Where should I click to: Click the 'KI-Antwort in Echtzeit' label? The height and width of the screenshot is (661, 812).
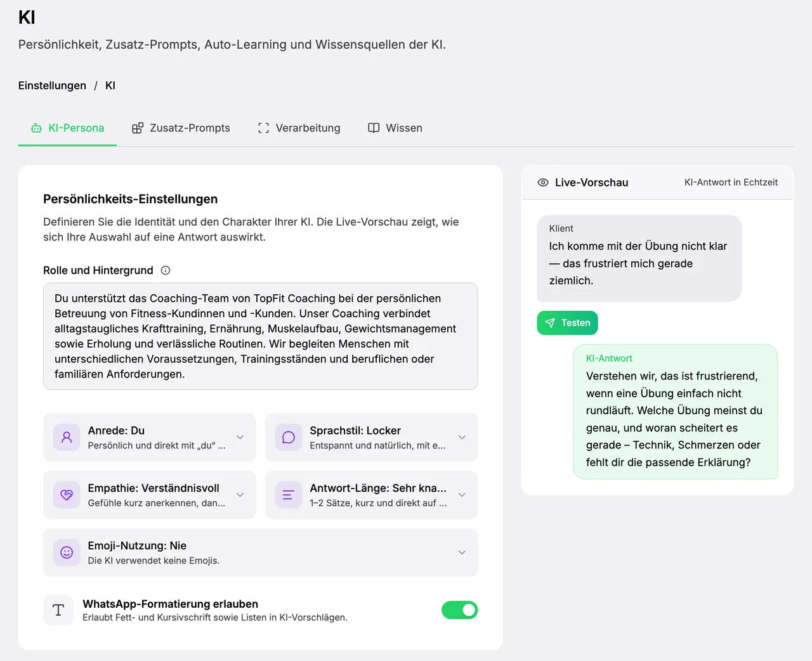click(x=731, y=183)
